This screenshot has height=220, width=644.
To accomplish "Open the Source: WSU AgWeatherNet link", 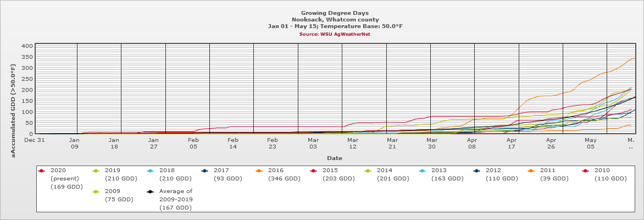I will pyautogui.click(x=335, y=34).
